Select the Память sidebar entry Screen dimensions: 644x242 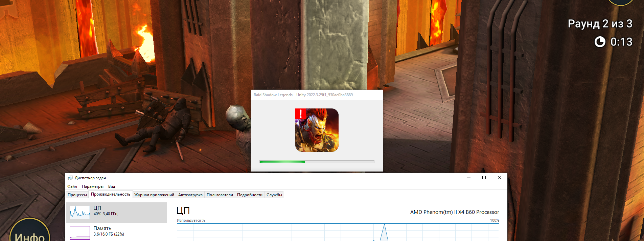click(x=117, y=232)
